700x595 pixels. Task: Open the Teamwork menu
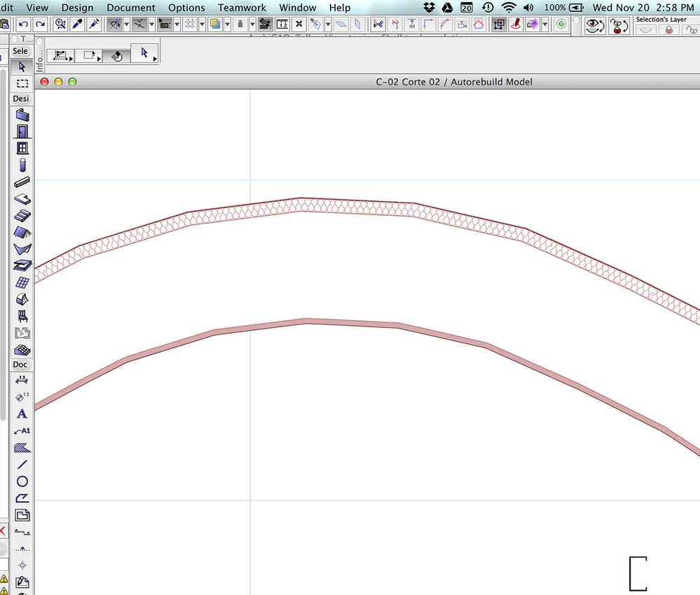tap(242, 8)
